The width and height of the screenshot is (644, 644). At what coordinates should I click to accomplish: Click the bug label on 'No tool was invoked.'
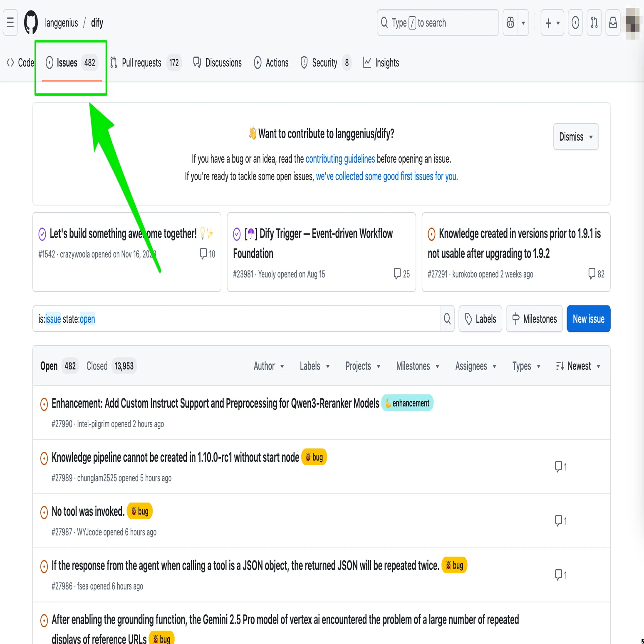point(140,511)
